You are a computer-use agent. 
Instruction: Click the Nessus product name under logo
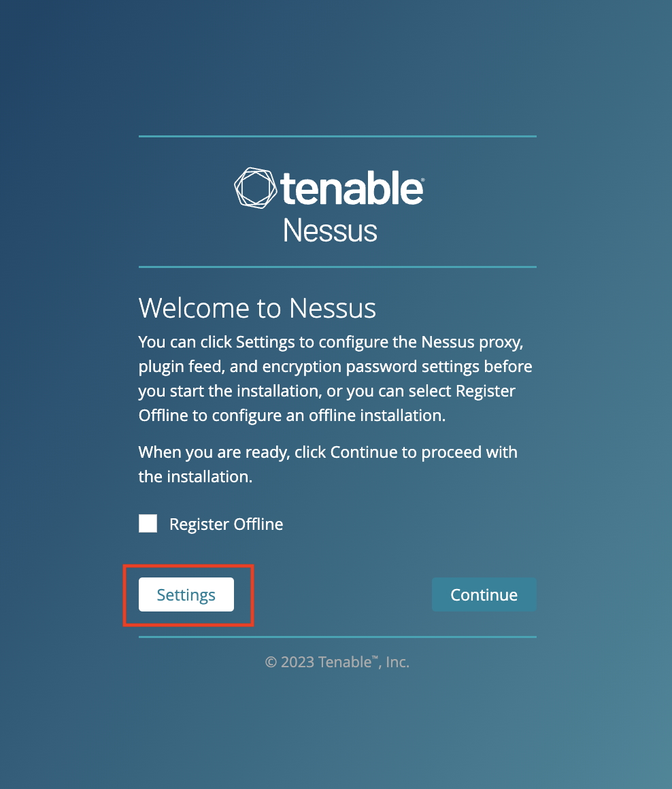point(330,231)
